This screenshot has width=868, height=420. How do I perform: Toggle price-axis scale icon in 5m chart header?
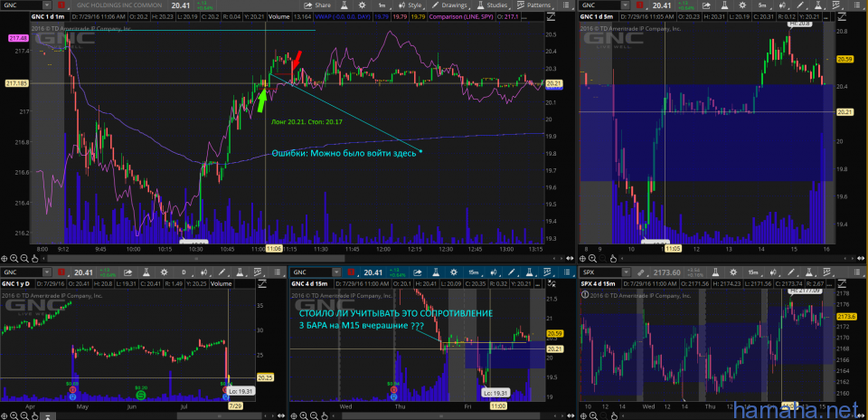tap(842, 16)
